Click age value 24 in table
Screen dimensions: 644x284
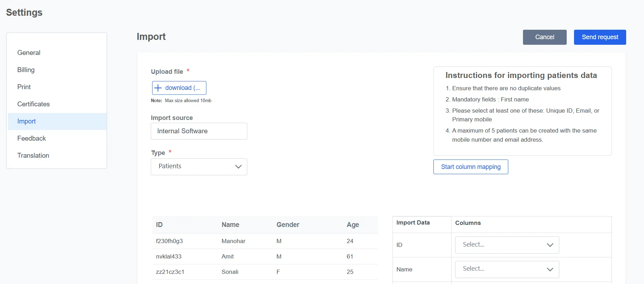(350, 241)
